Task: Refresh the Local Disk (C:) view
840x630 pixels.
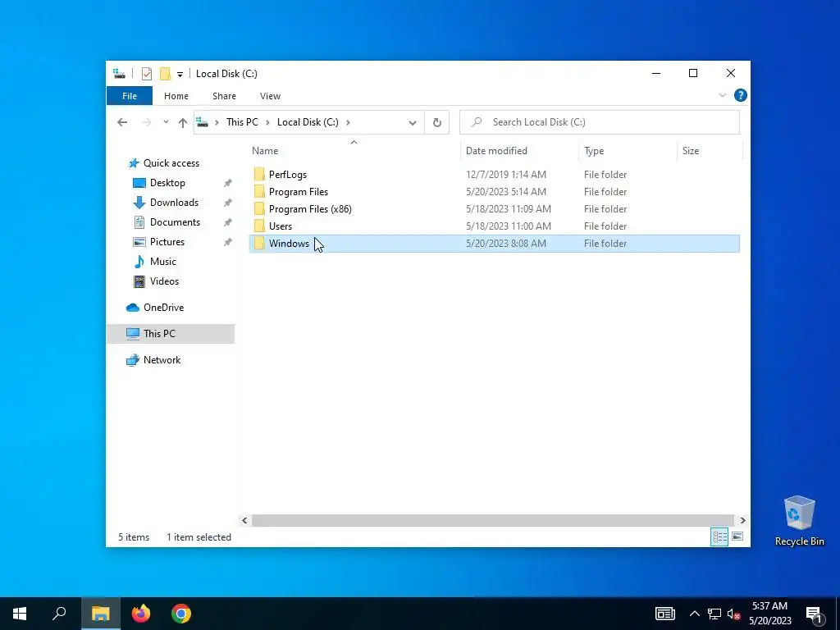Action: pyautogui.click(x=437, y=123)
